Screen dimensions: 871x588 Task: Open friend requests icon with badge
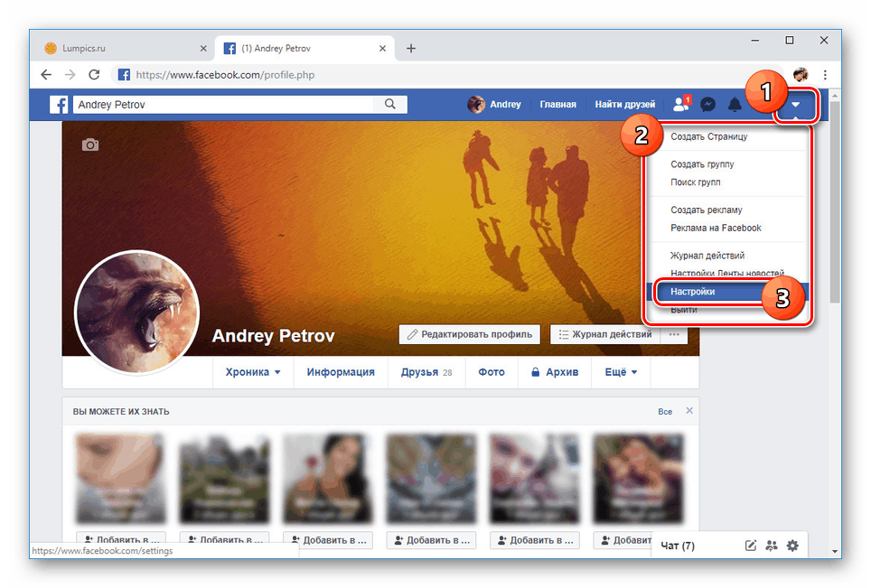click(x=681, y=103)
